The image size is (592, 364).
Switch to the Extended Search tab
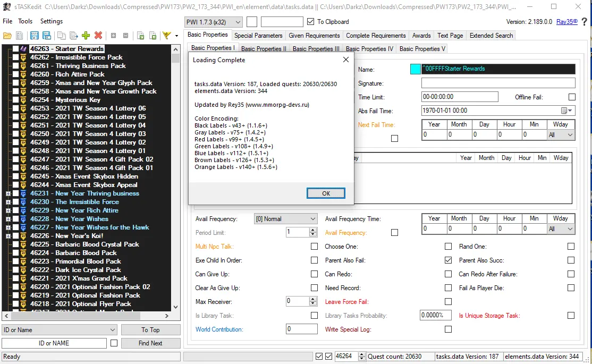[x=491, y=36]
